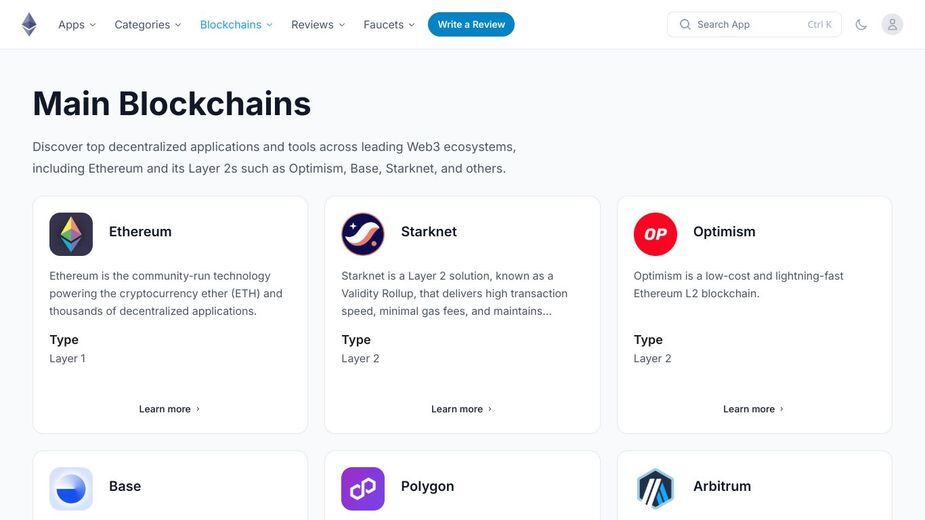Viewport: 925px width, 520px height.
Task: Toggle dark mode with the moon icon
Action: coord(861,25)
